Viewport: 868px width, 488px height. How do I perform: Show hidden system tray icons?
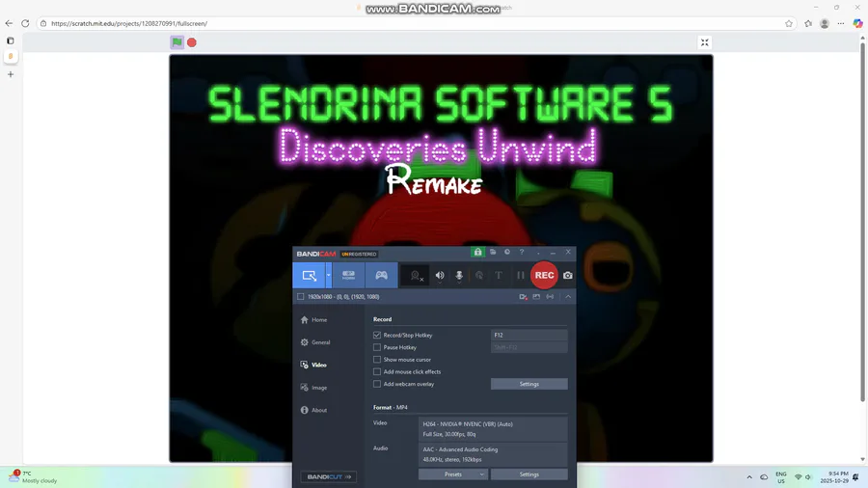(x=749, y=477)
